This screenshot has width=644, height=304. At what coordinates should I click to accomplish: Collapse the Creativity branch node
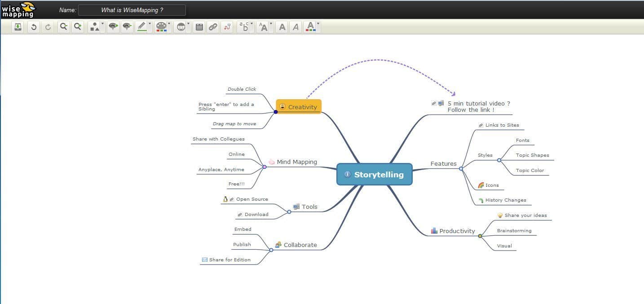click(276, 112)
